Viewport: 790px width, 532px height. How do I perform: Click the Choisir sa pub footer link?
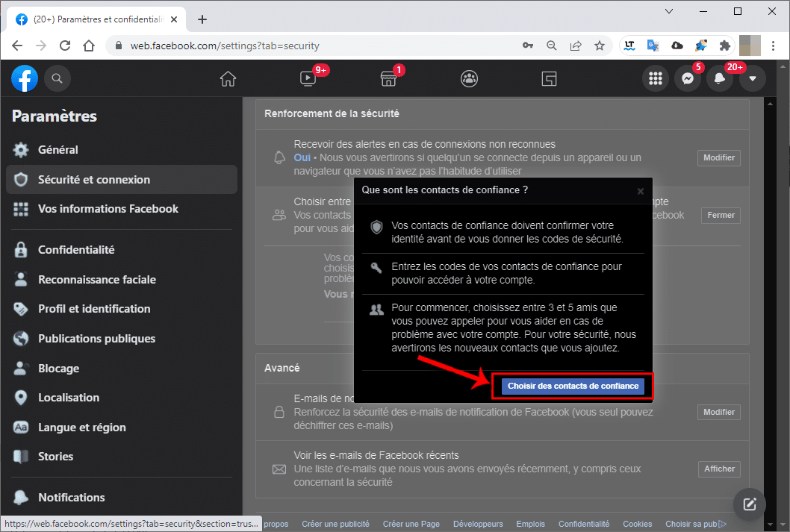coord(696,524)
